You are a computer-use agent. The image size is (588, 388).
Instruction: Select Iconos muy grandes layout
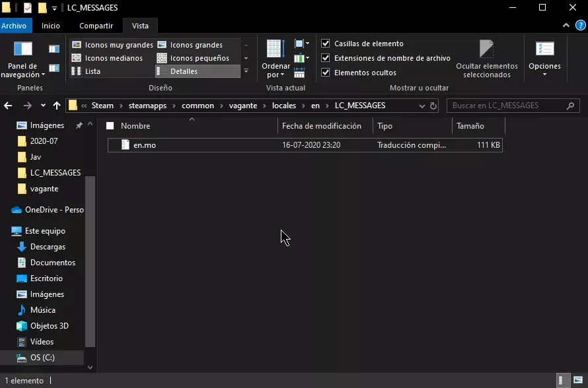tap(112, 45)
